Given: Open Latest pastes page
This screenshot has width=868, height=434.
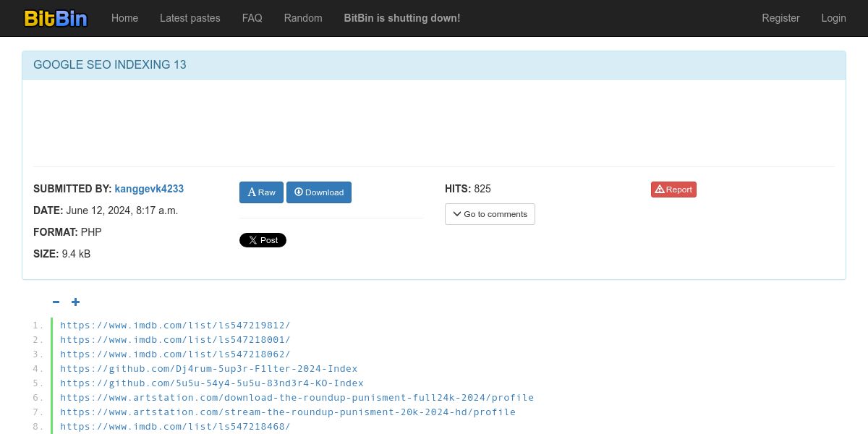Looking at the screenshot, I should [x=190, y=18].
